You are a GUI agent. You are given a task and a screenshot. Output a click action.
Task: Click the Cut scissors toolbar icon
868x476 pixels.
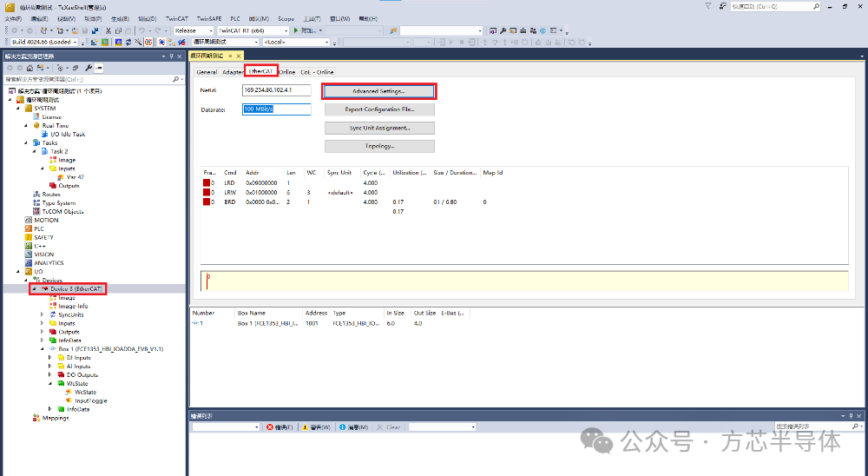[108, 30]
